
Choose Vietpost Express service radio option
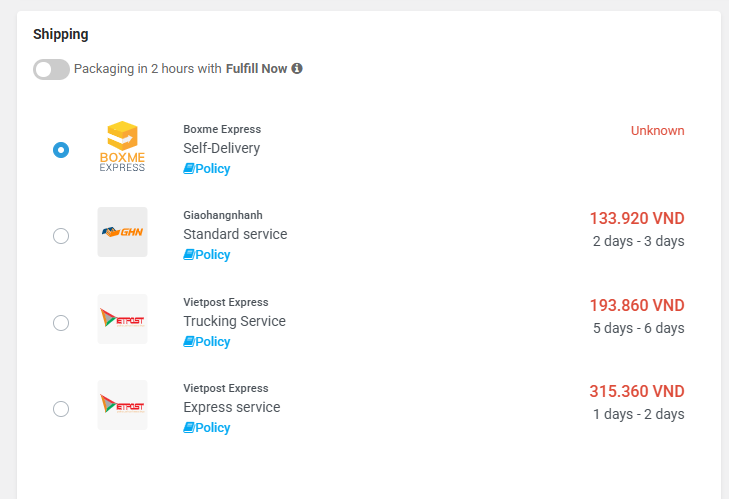61,408
